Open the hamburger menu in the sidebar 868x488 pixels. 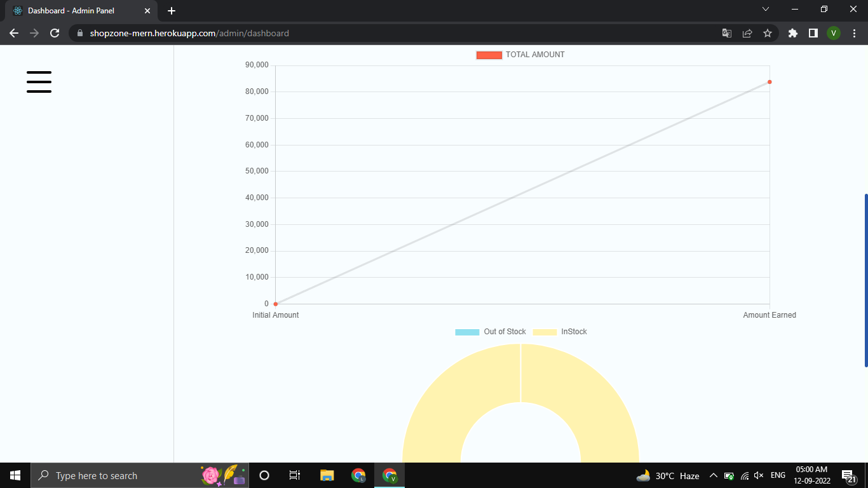pyautogui.click(x=39, y=82)
